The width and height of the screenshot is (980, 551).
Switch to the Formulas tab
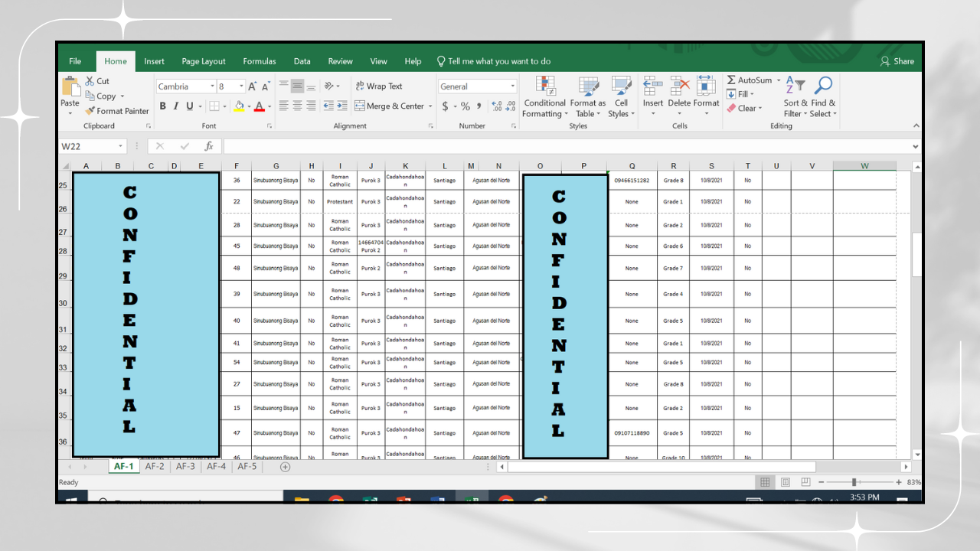tap(260, 61)
